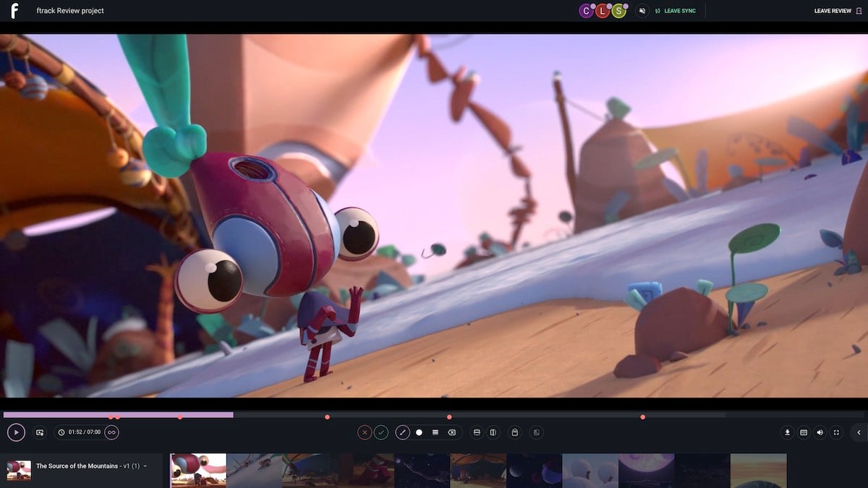The image size is (868, 488).
Task: Click LEAVE REVIEW button
Action: 838,11
